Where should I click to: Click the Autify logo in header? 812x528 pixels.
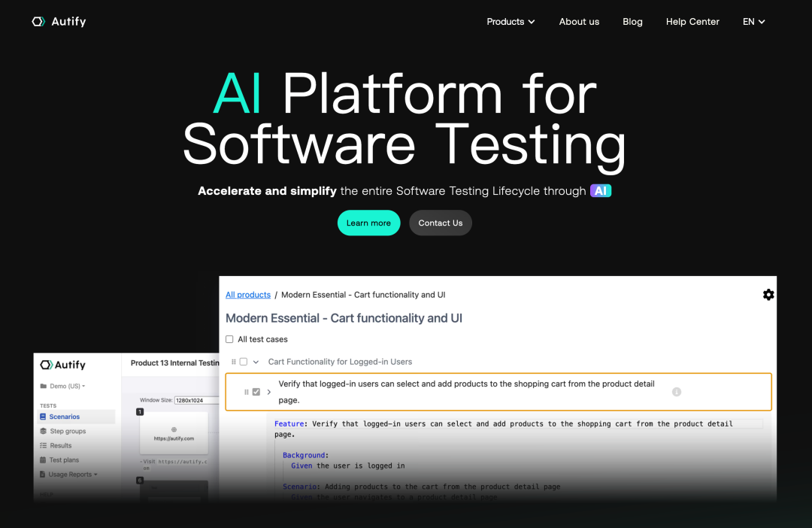[59, 21]
